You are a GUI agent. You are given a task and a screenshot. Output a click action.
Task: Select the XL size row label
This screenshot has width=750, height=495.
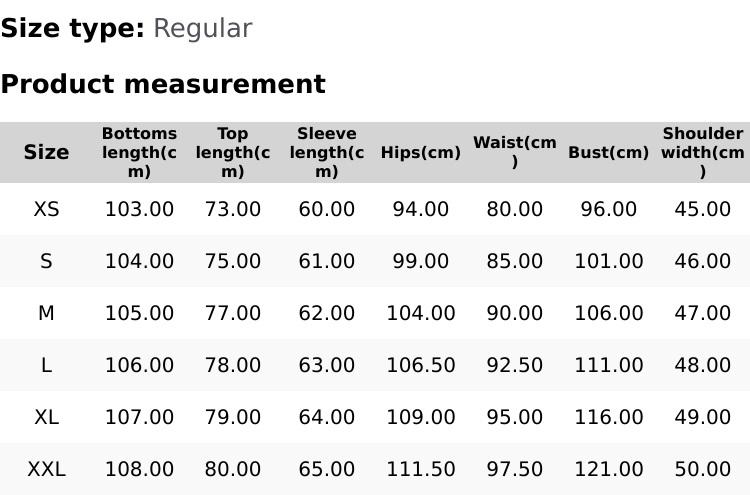point(46,417)
